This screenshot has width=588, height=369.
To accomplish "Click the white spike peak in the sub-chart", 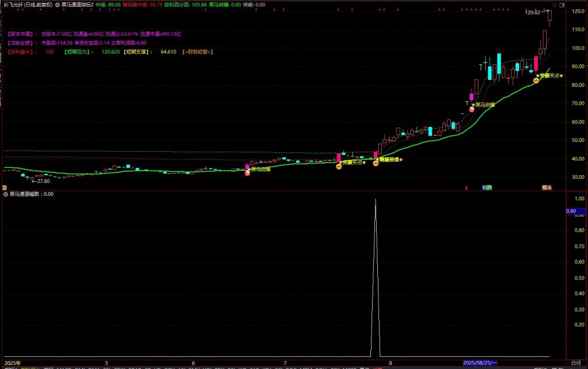I will coord(376,200).
